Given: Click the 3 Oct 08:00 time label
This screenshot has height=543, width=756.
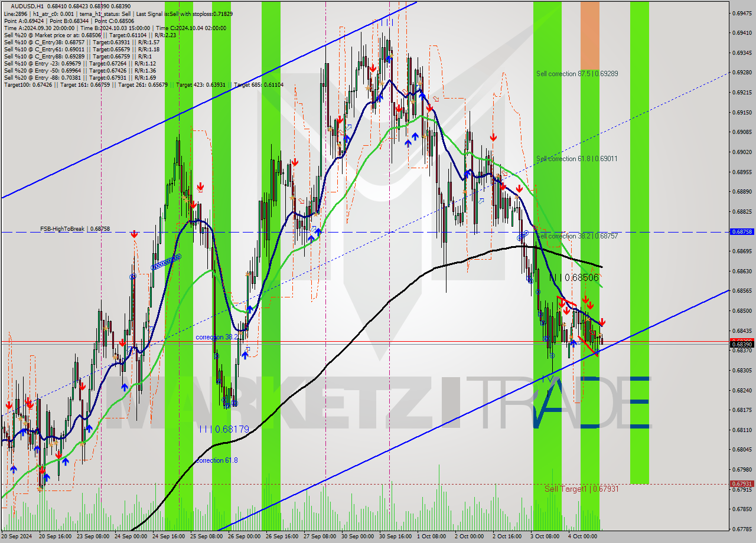Looking at the screenshot, I should pyautogui.click(x=544, y=537).
